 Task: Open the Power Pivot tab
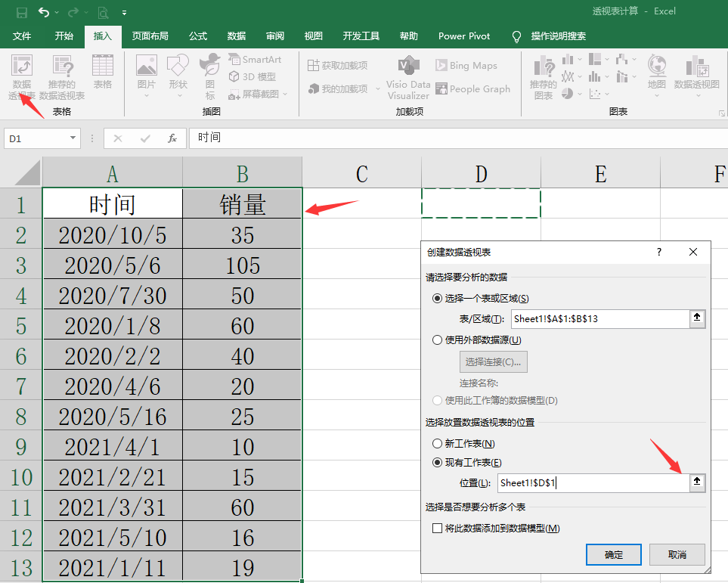[464, 36]
